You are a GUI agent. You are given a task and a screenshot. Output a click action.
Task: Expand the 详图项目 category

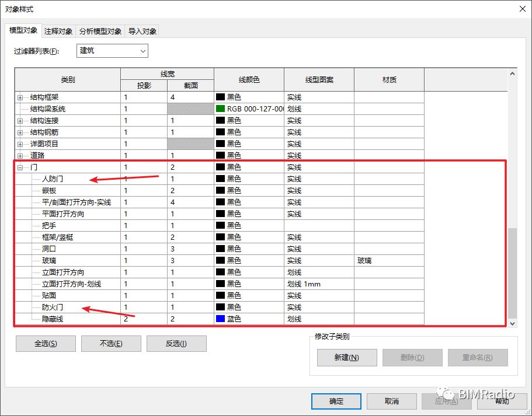pos(20,144)
